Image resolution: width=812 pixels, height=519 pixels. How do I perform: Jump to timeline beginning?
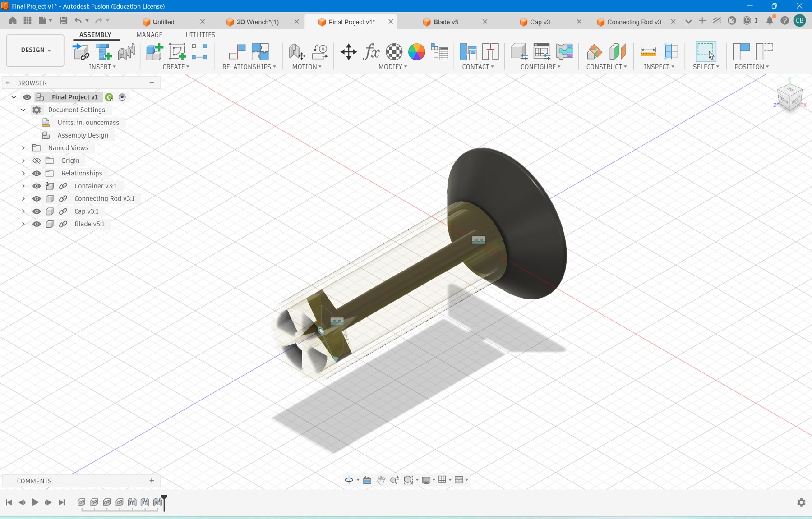click(9, 502)
